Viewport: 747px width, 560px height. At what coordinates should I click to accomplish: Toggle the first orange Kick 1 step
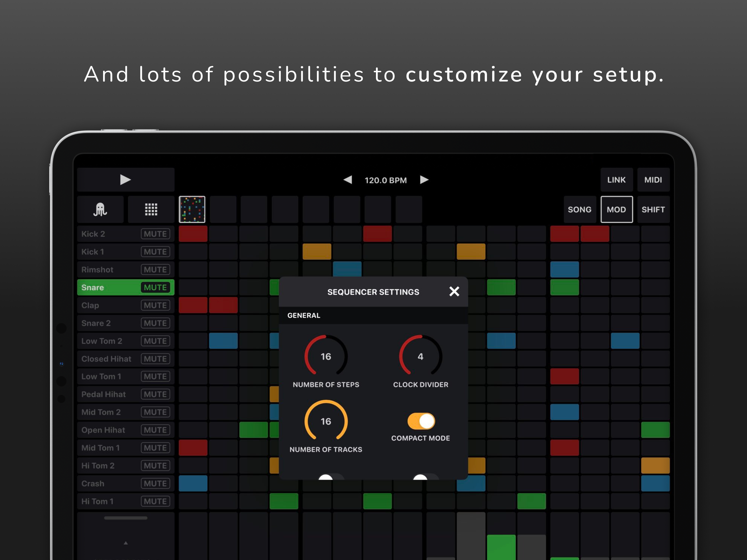pyautogui.click(x=317, y=252)
